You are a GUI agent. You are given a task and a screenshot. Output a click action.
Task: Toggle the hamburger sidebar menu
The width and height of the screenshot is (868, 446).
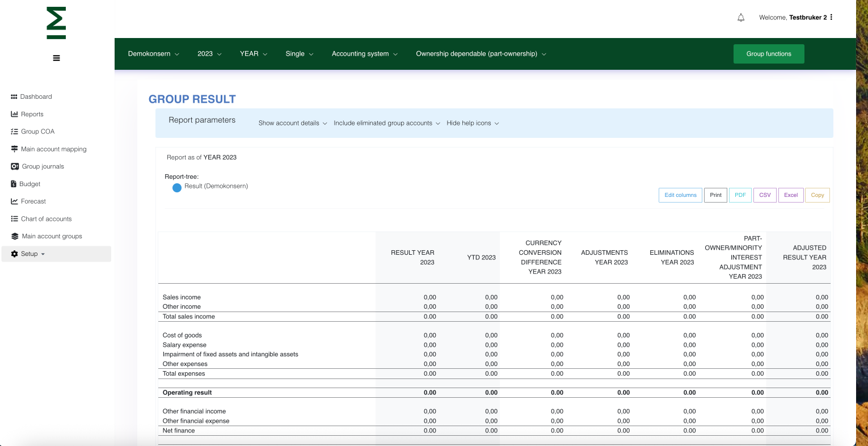point(56,58)
